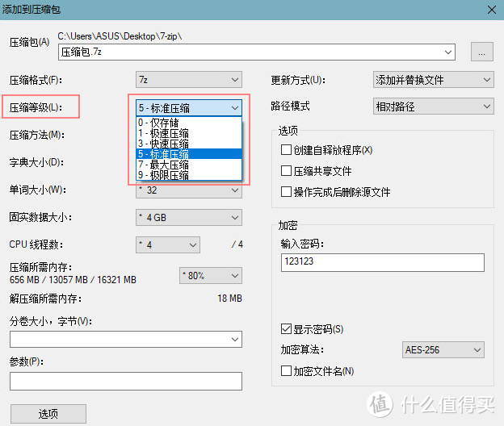This screenshot has width=504, height=426.
Task: Uncheck 显示密码 checkbox
Action: pos(286,328)
